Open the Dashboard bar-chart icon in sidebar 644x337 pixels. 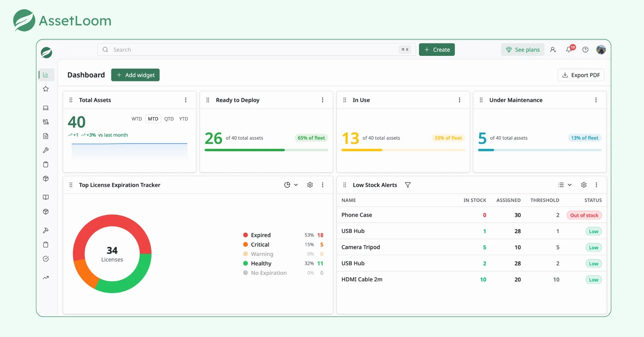point(46,75)
